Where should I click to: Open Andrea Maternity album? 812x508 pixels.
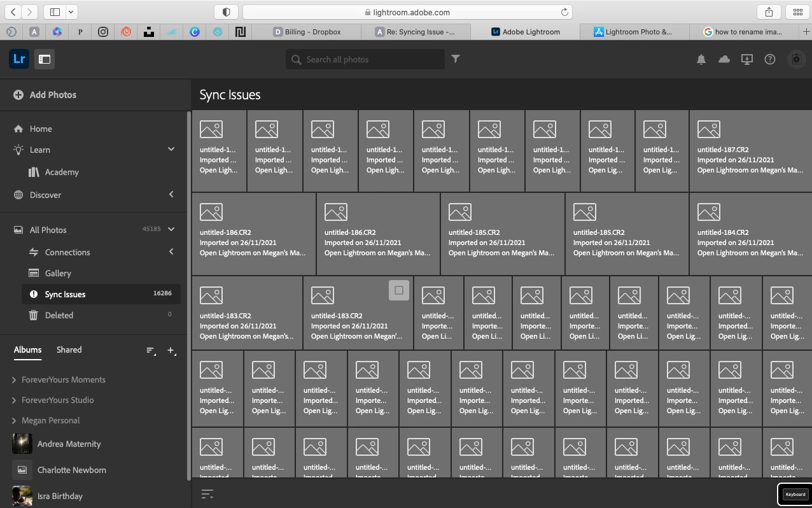point(69,444)
